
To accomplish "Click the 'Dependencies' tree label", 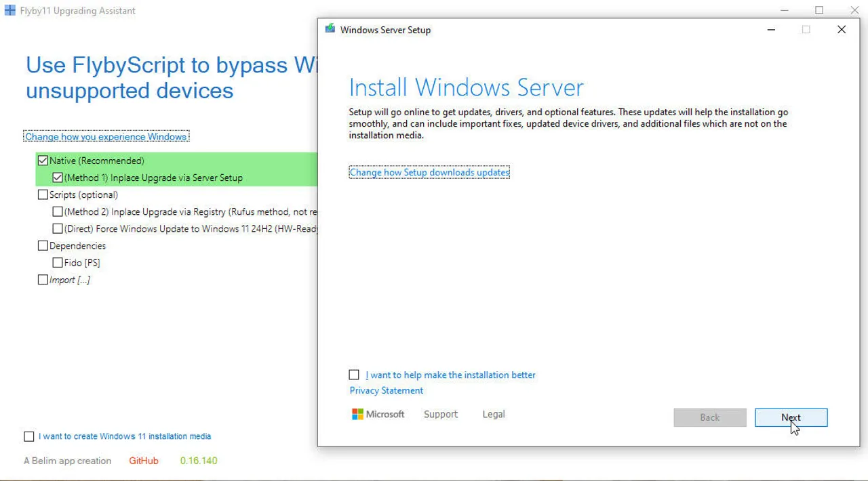I will click(x=77, y=245).
